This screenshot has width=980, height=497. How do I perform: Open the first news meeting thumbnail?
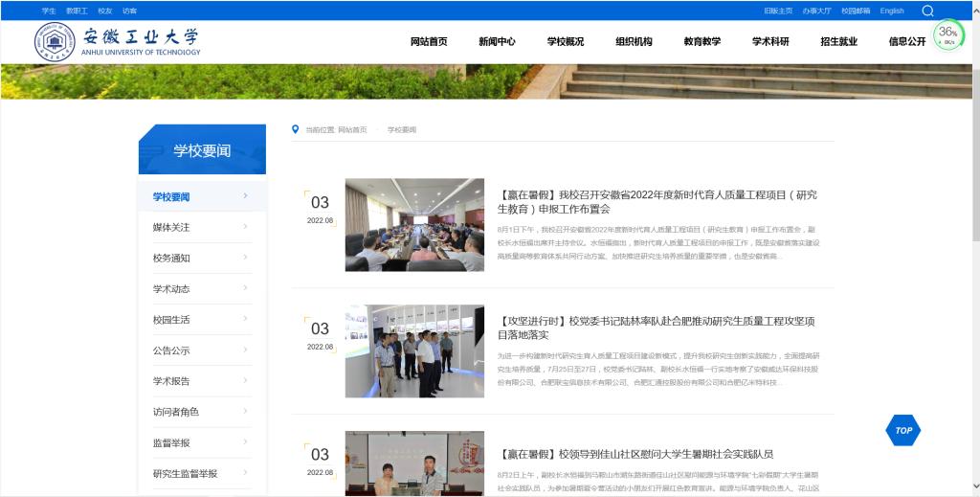(414, 225)
